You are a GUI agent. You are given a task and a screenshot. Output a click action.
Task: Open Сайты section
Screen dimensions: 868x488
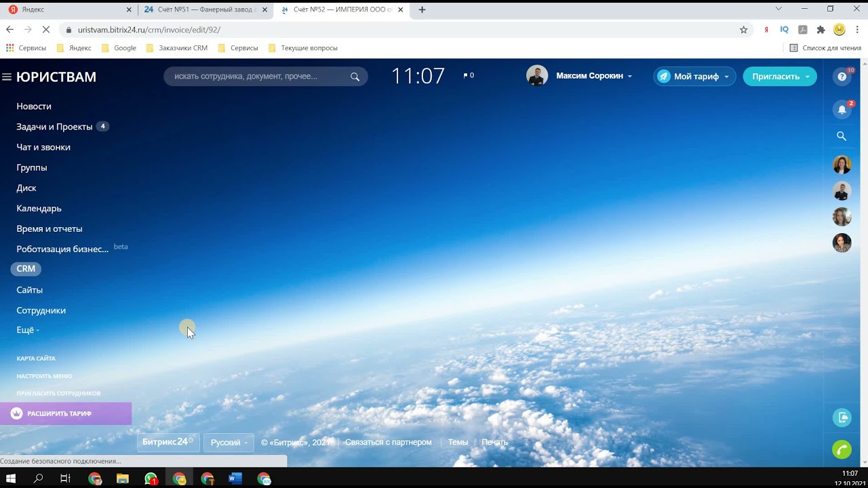click(29, 290)
